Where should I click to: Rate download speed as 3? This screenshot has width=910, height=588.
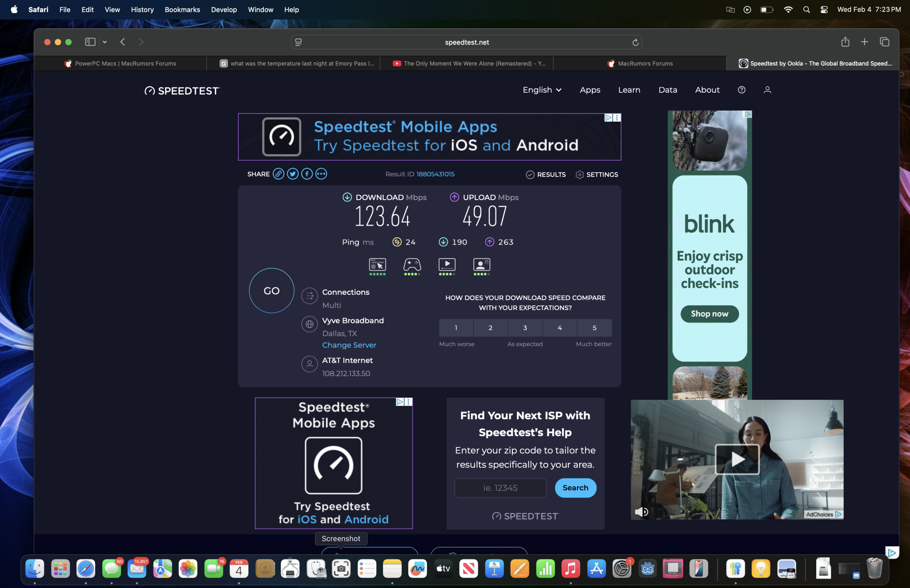(x=525, y=327)
